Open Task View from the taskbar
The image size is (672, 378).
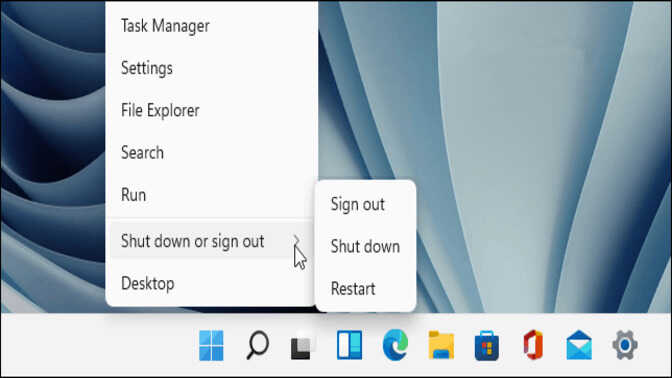pos(303,345)
